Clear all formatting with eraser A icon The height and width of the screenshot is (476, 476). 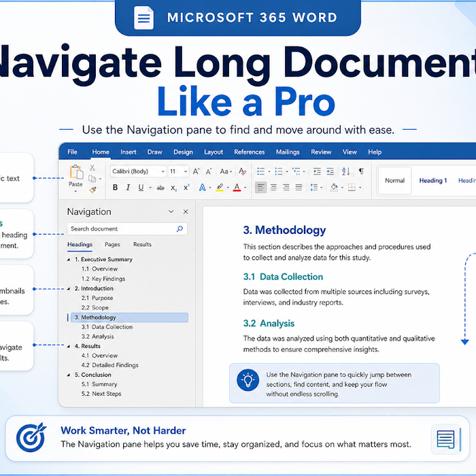[242, 171]
